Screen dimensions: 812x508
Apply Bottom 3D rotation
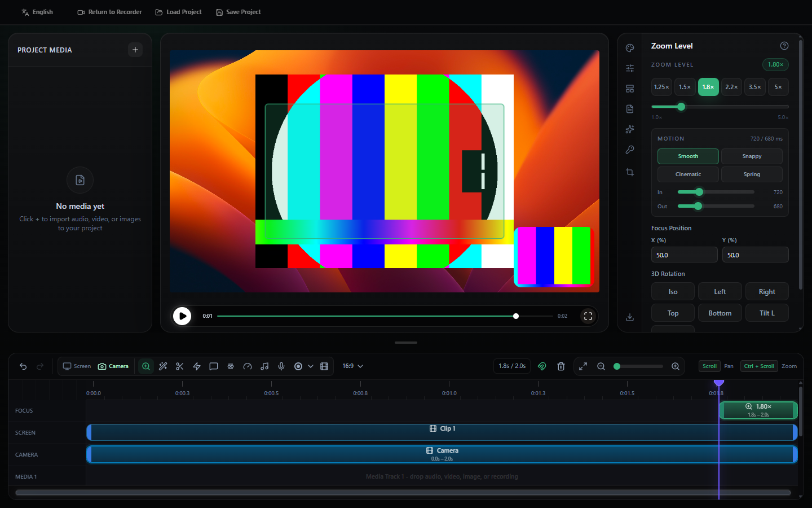pos(720,313)
